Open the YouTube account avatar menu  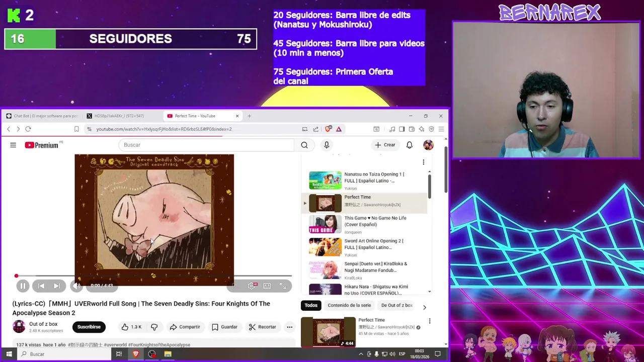point(428,145)
